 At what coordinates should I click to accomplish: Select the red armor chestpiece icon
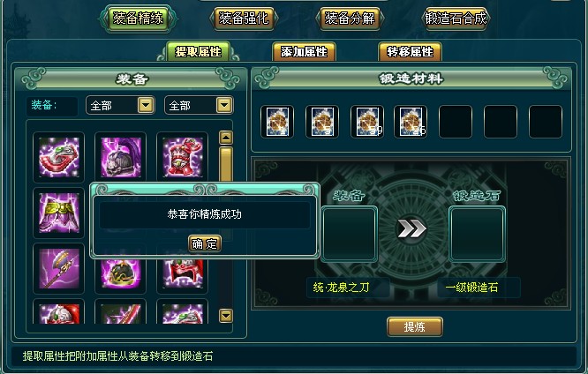(182, 157)
